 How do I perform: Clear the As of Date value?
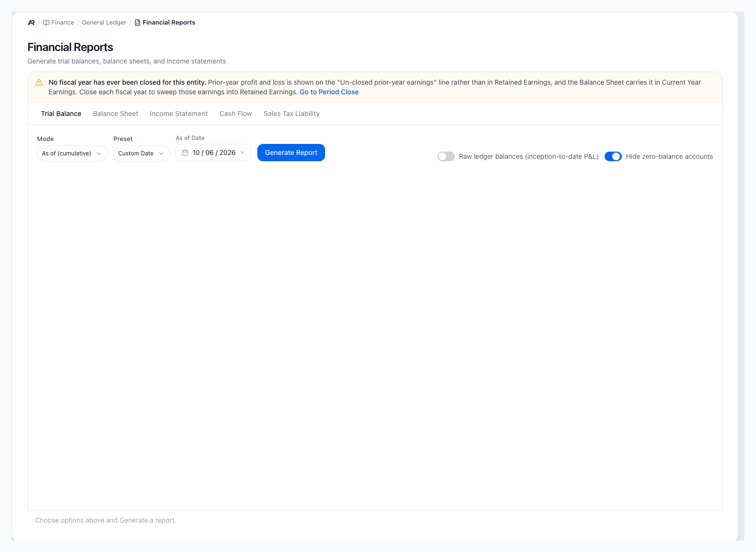(242, 153)
